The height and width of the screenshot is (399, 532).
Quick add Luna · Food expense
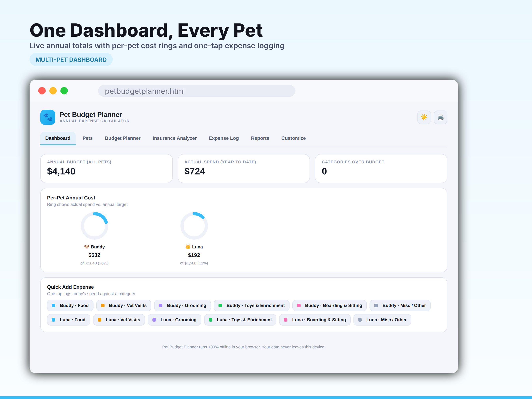(x=69, y=320)
